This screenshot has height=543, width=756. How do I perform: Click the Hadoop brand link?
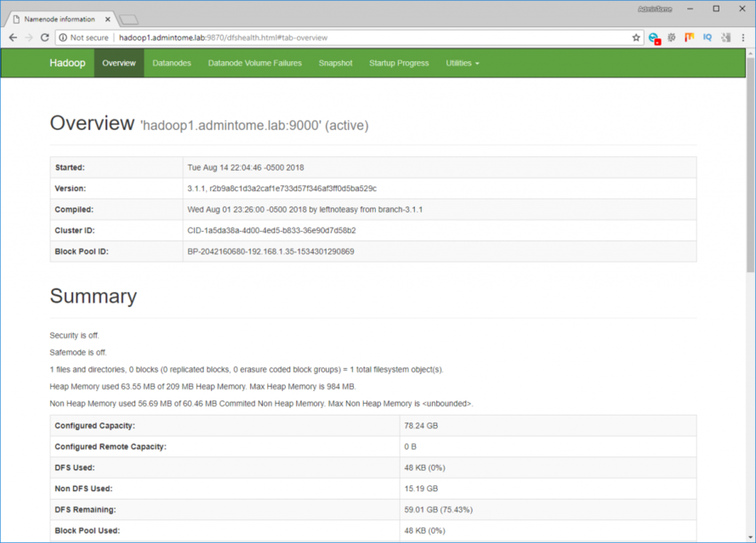tap(67, 63)
